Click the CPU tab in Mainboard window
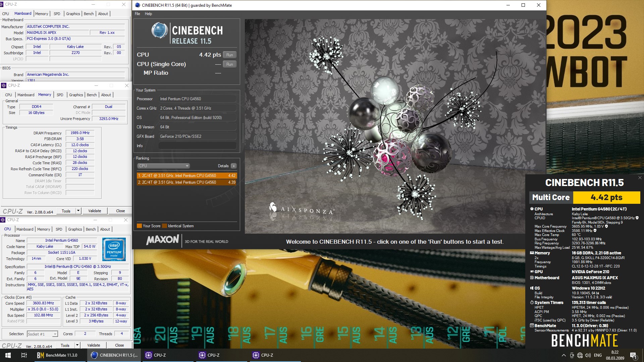 tap(6, 14)
